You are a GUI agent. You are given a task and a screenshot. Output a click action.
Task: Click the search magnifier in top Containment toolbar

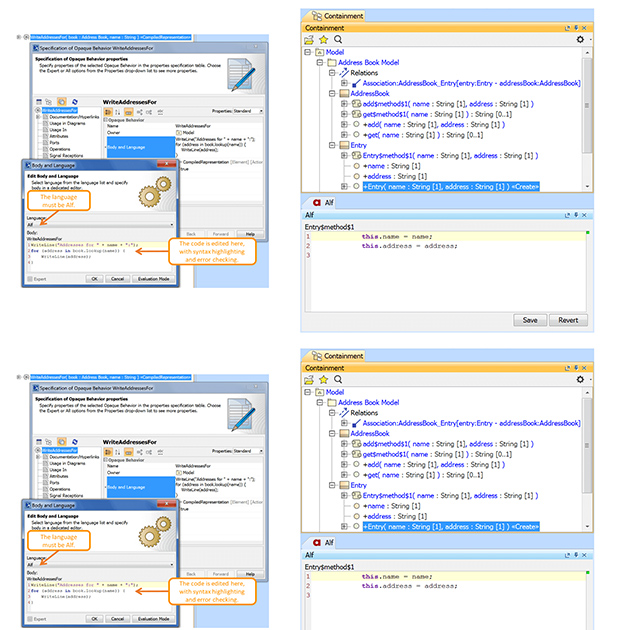click(x=338, y=39)
